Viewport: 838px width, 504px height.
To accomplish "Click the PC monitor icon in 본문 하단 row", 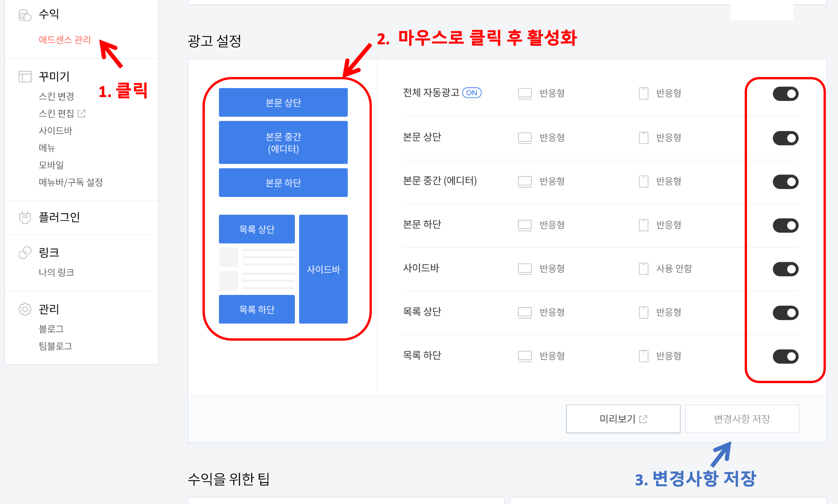I will [x=525, y=225].
